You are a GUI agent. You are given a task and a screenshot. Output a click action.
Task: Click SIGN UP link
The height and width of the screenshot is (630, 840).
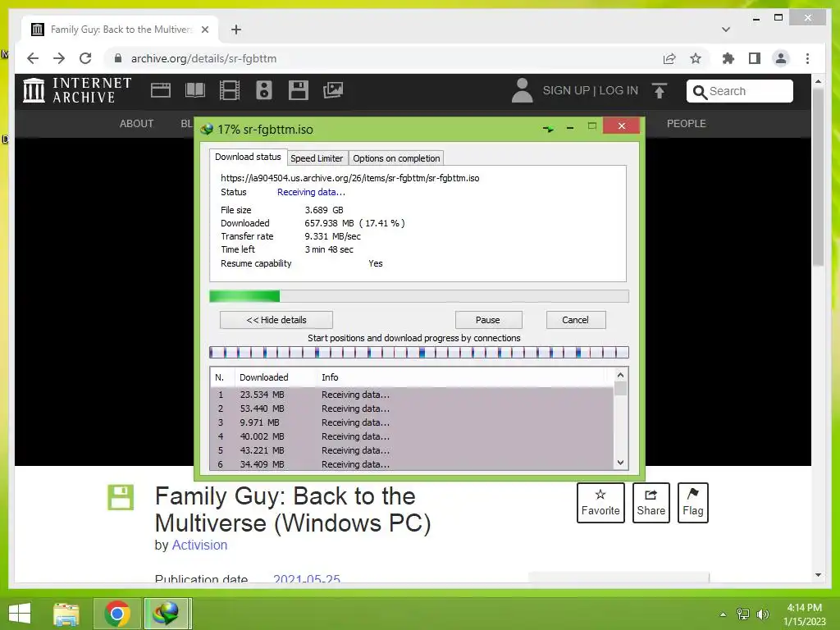click(566, 90)
